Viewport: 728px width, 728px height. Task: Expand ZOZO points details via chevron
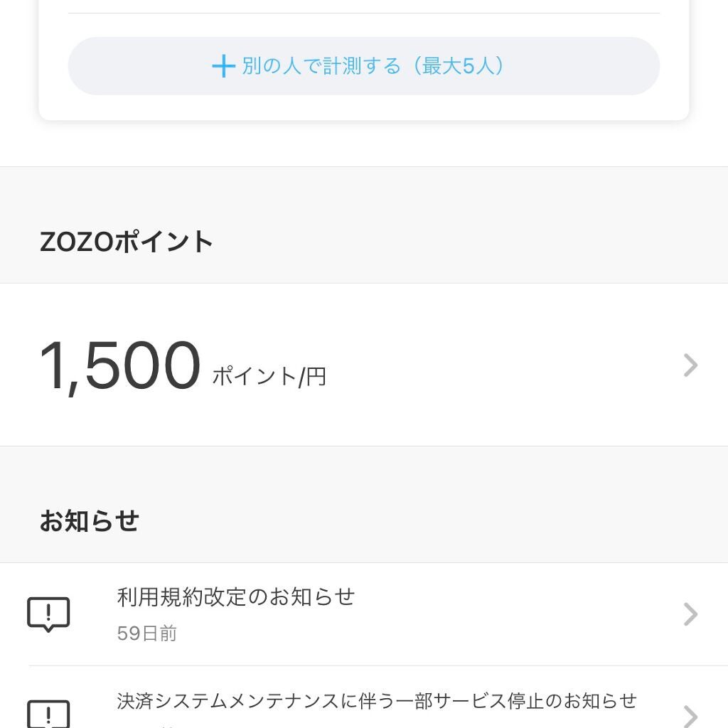pyautogui.click(x=690, y=365)
